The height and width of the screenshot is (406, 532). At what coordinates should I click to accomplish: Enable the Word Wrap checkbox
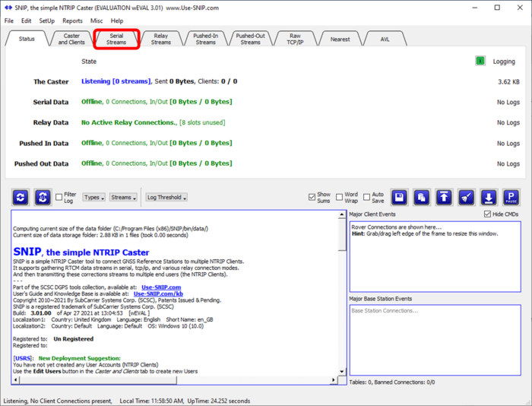[x=339, y=197]
